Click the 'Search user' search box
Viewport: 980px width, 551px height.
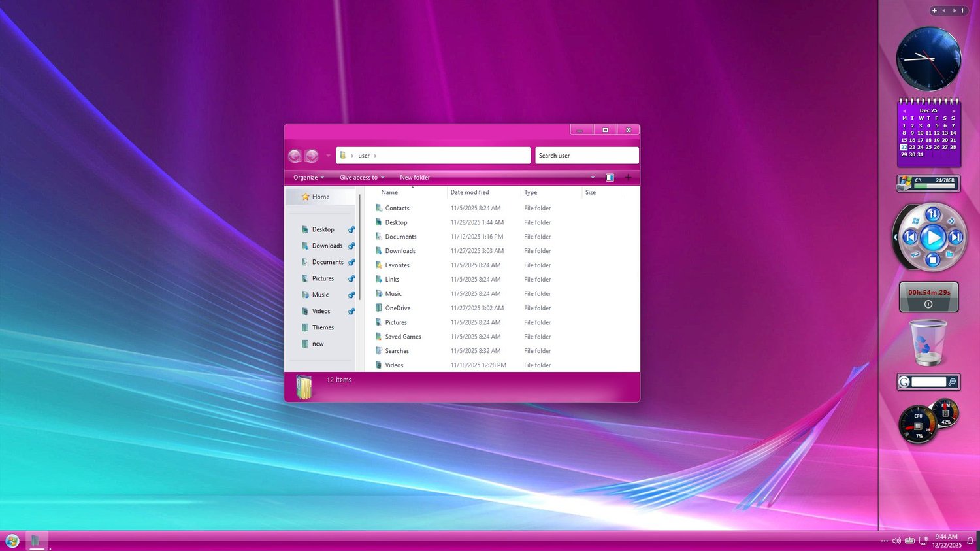pos(587,156)
